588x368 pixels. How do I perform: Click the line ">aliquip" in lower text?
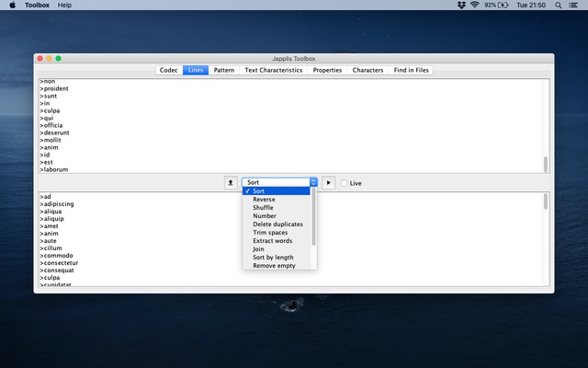(x=52, y=219)
